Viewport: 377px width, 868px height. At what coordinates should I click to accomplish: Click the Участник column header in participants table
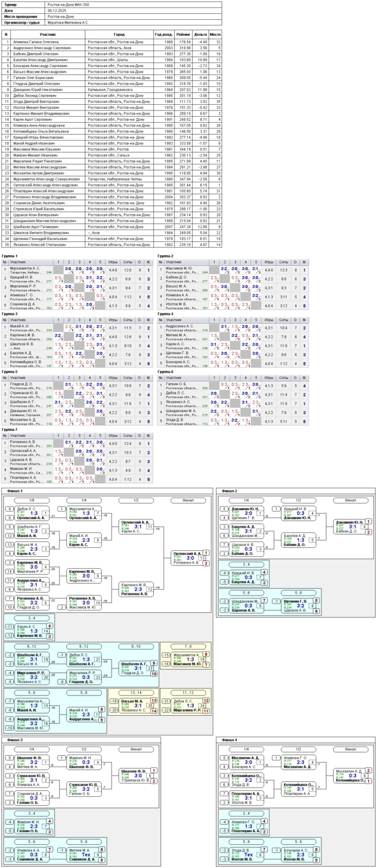coord(48,35)
